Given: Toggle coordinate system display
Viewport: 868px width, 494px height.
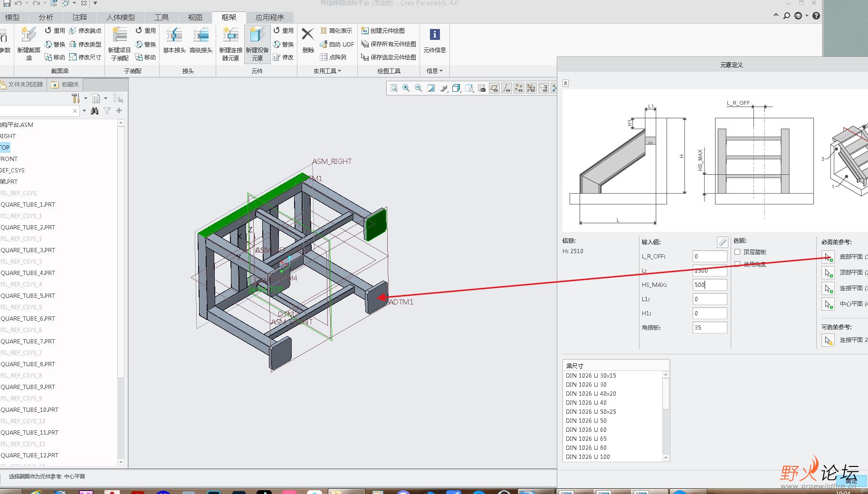Looking at the screenshot, I should (531, 88).
